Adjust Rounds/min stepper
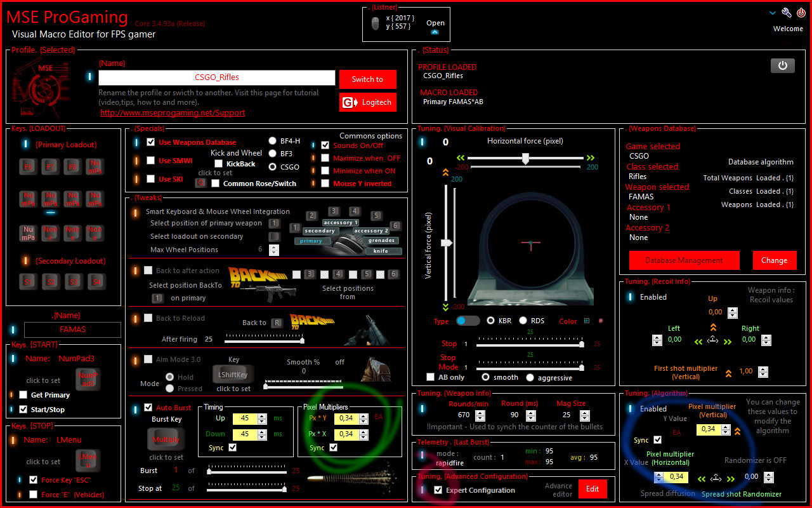This screenshot has width=812, height=508. (480, 415)
